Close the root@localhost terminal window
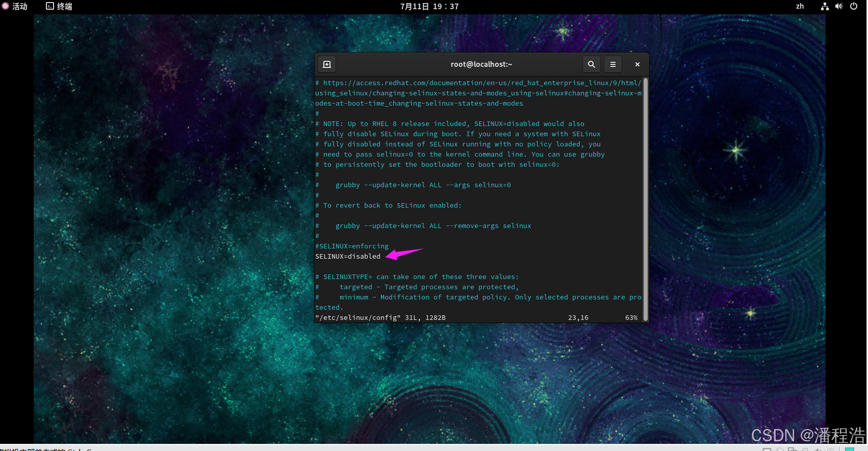Screen dimensions: 868x451 click(x=637, y=64)
